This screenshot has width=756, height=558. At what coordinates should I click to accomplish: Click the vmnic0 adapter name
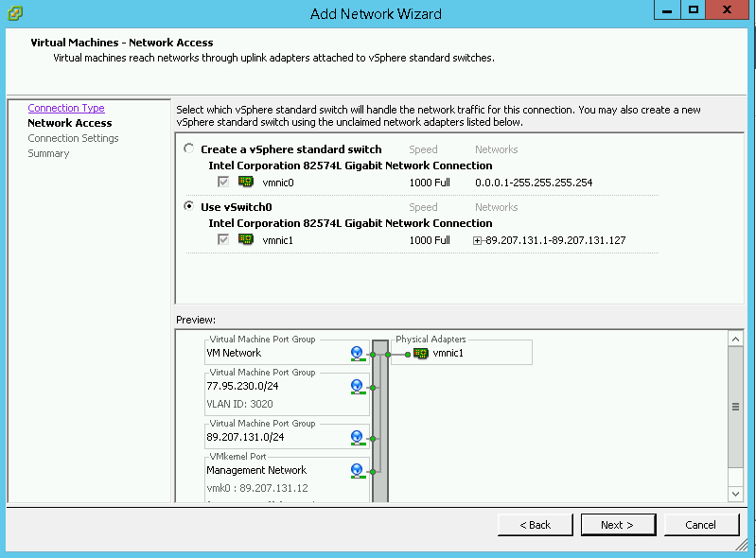point(278,183)
